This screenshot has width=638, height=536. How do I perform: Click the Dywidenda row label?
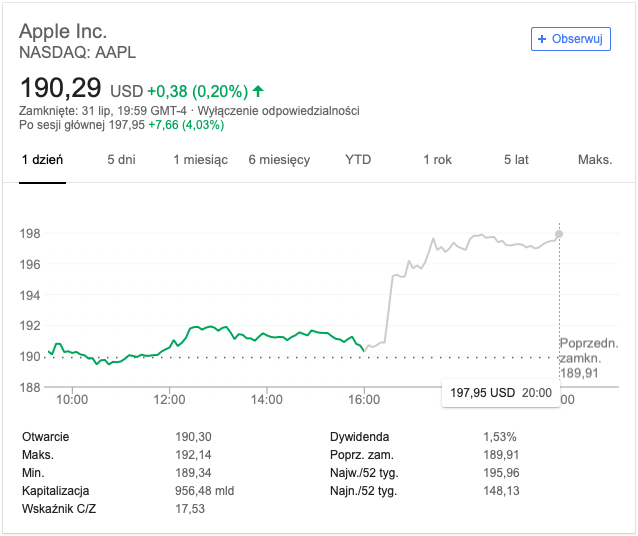tap(359, 437)
